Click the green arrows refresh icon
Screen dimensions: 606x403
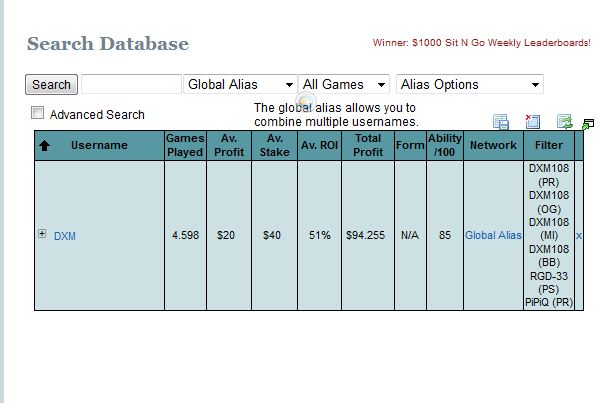[x=564, y=122]
